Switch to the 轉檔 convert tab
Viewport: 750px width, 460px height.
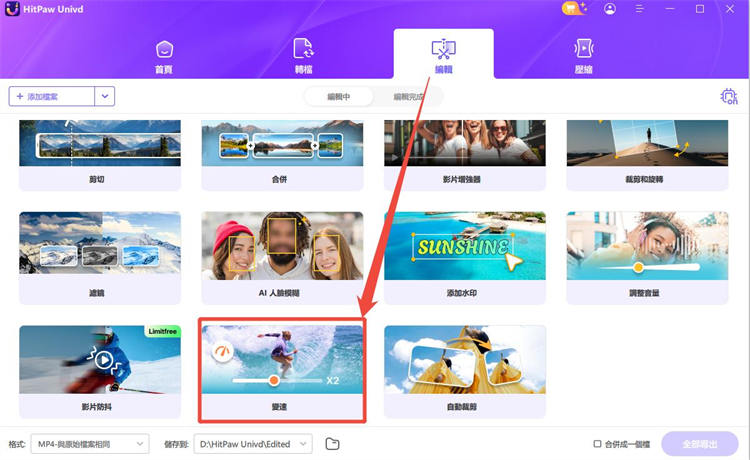click(303, 56)
